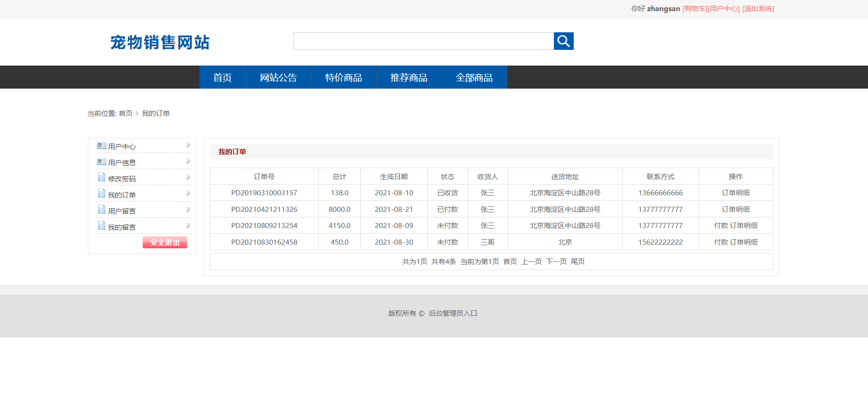
Task: Select order number PD20190310003157
Action: pyautogui.click(x=264, y=192)
